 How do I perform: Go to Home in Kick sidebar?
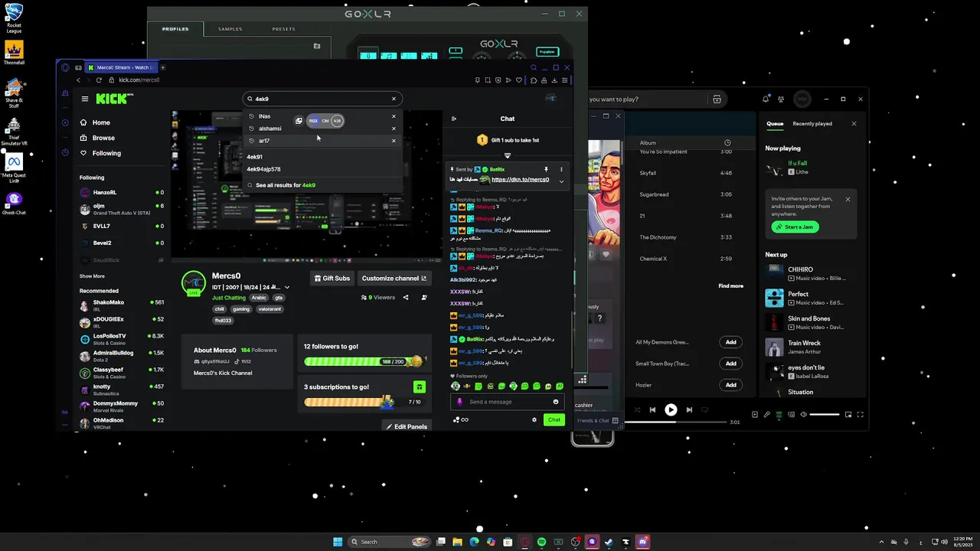click(96, 122)
